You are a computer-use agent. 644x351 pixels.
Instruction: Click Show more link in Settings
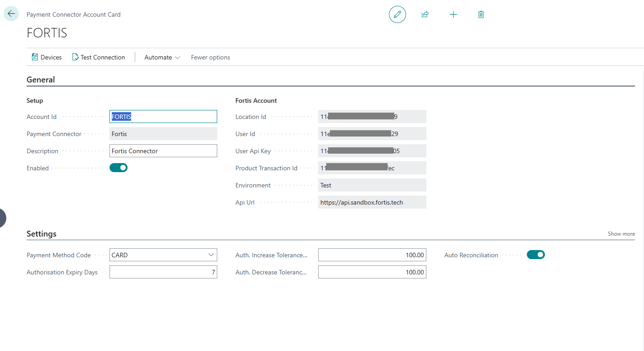pos(621,234)
